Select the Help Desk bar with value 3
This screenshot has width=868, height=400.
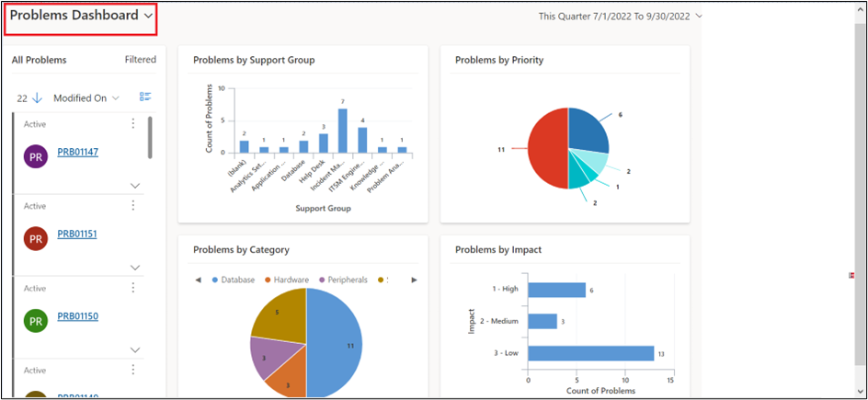point(324,143)
